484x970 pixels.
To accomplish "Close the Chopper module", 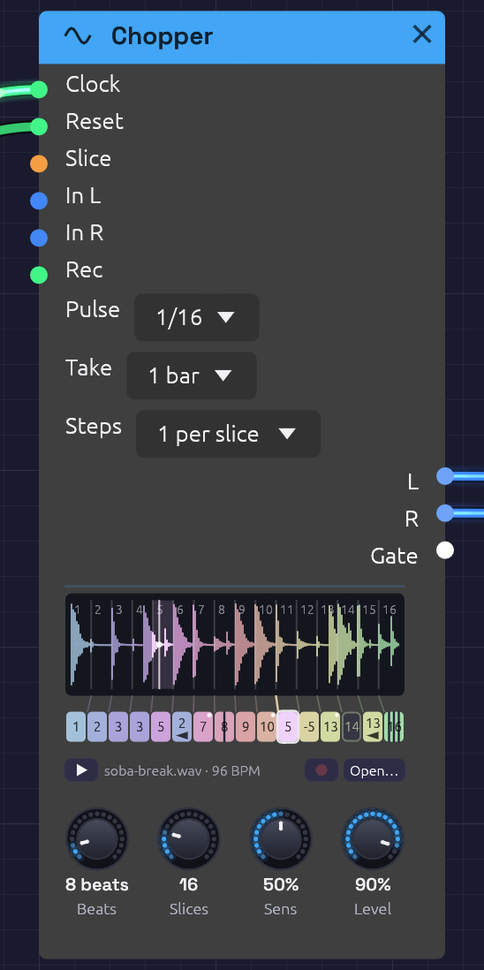I will pyautogui.click(x=422, y=35).
